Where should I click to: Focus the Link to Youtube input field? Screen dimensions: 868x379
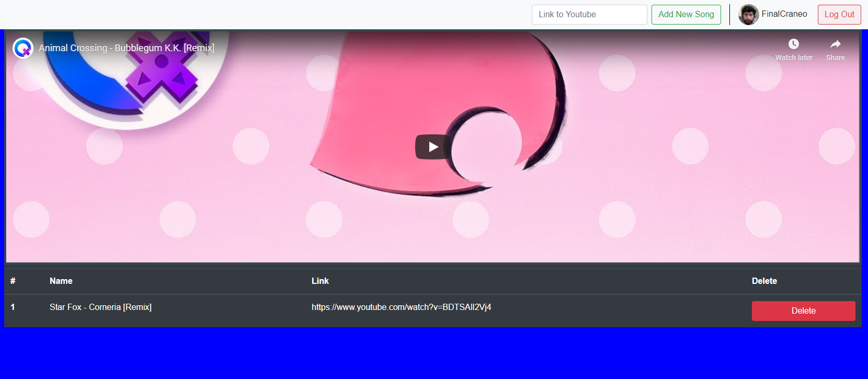coord(589,15)
